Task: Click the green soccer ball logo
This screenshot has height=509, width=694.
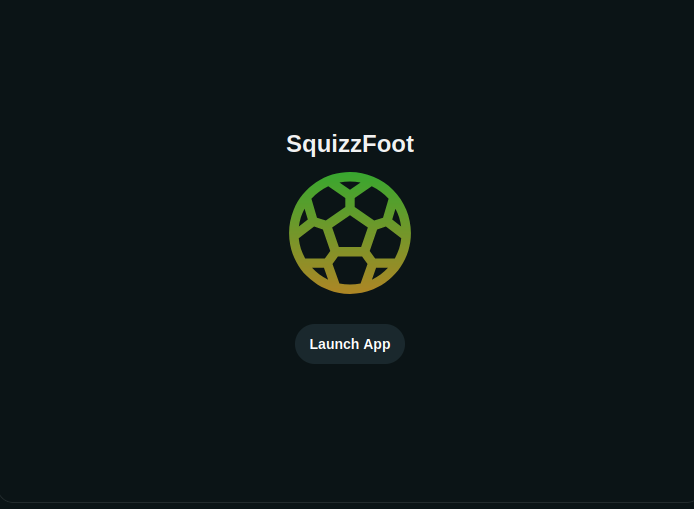Action: (x=350, y=233)
